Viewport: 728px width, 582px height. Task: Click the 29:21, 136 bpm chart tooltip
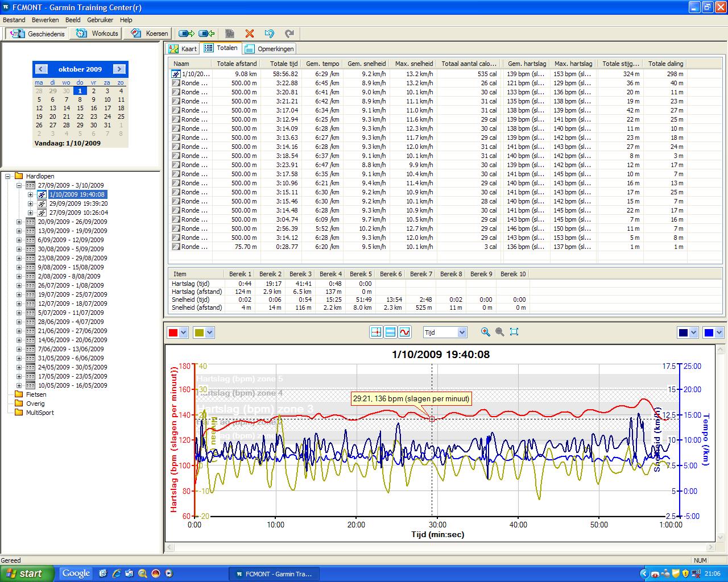[x=411, y=399]
